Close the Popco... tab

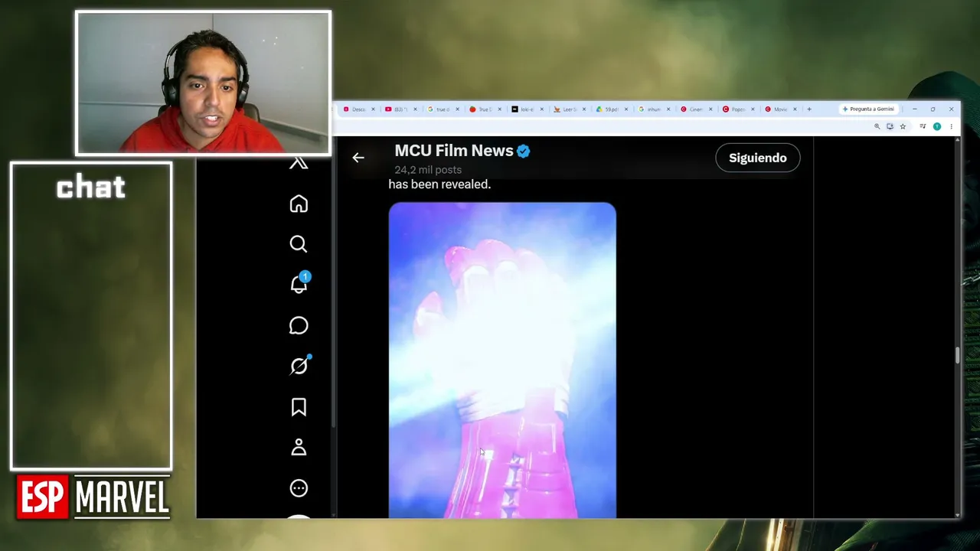coord(753,109)
